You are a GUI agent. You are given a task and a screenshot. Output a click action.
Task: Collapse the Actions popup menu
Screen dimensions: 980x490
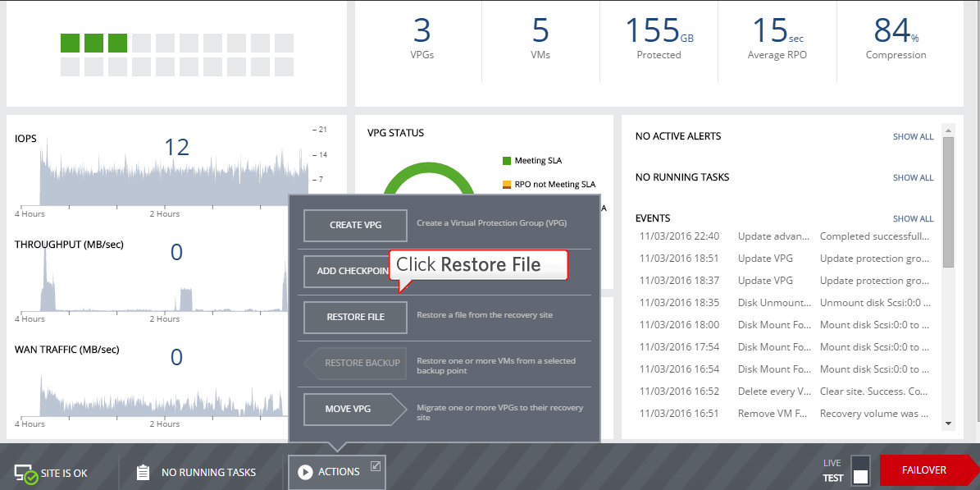336,472
